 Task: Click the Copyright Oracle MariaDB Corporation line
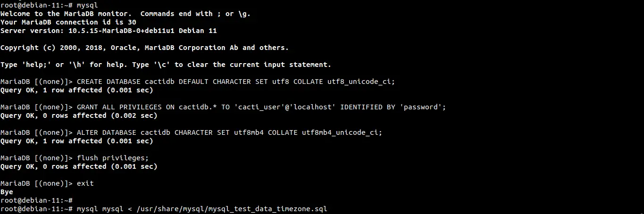[x=144, y=48]
